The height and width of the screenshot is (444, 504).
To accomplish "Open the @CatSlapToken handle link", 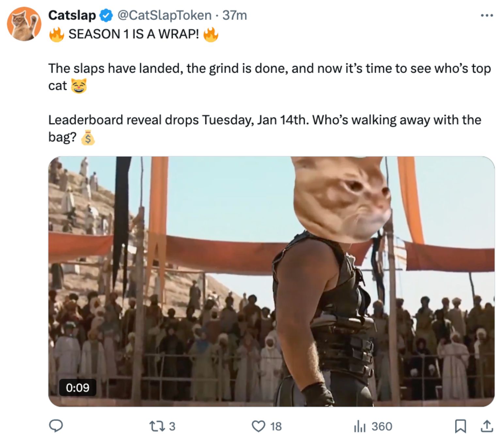I will click(x=164, y=15).
